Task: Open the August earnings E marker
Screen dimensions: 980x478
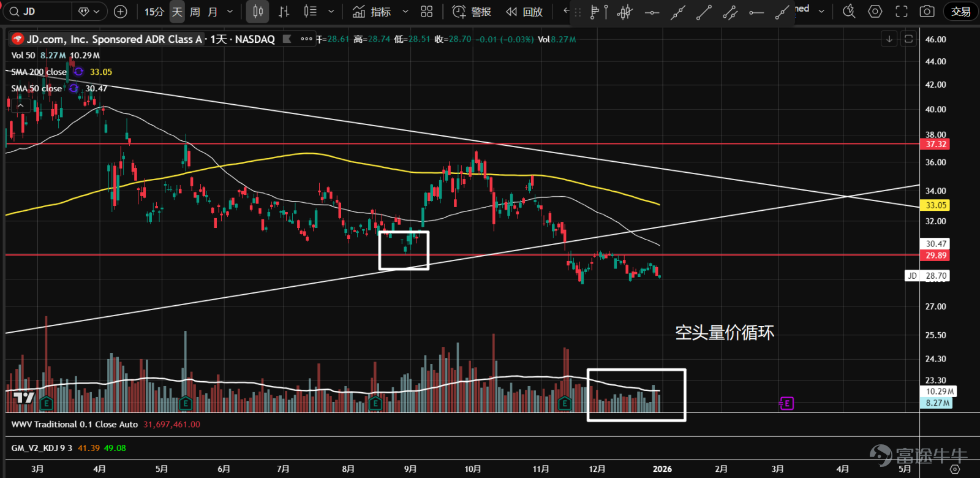Action: [375, 403]
